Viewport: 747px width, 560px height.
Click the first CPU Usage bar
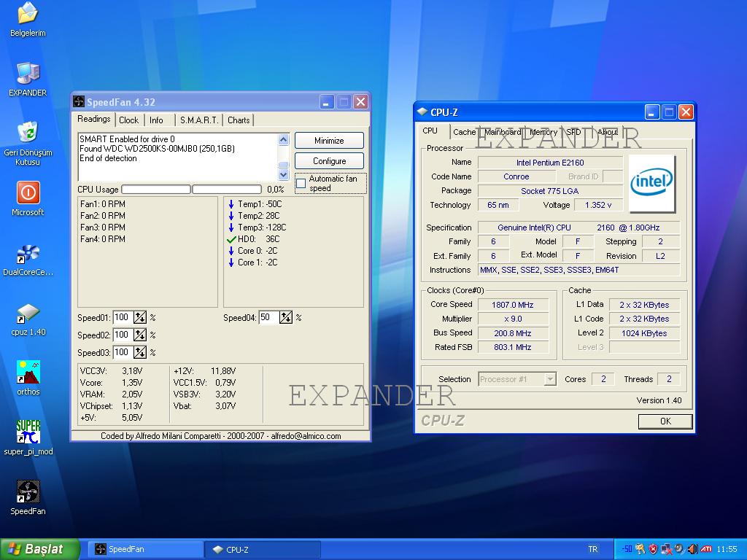tap(156, 190)
